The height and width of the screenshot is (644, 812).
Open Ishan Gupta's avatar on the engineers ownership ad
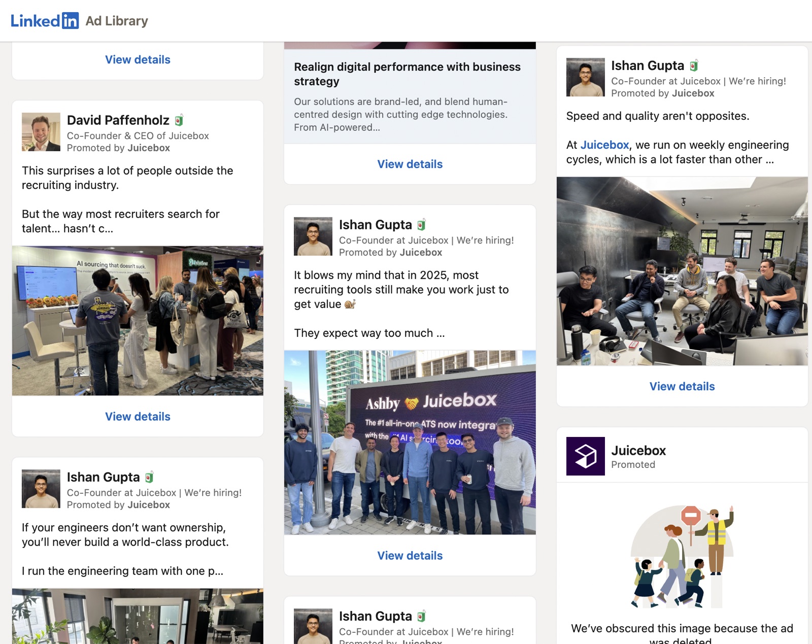click(x=41, y=489)
